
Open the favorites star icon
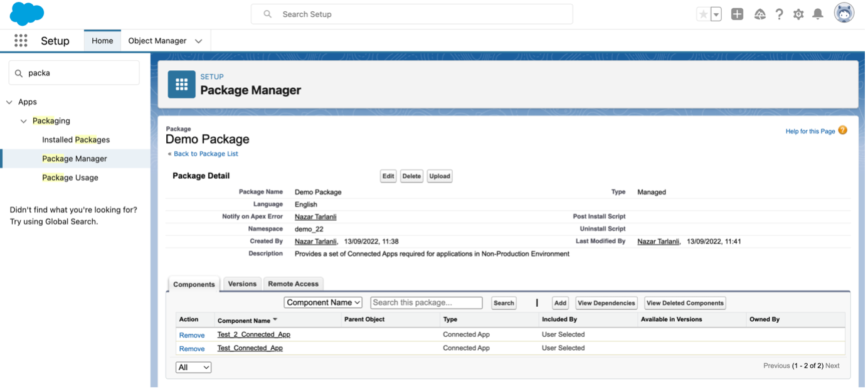pyautogui.click(x=703, y=14)
